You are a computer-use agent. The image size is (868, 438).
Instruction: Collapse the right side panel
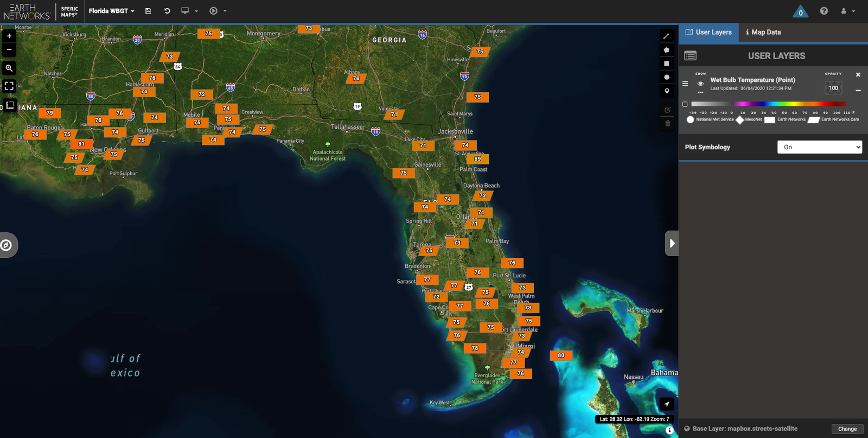(x=672, y=243)
